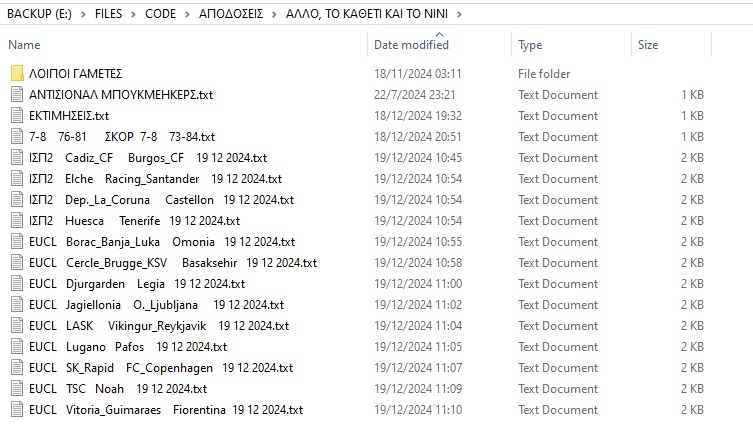Select the 7-8 76-81 ΣΚΟΡ text file

tap(121, 137)
